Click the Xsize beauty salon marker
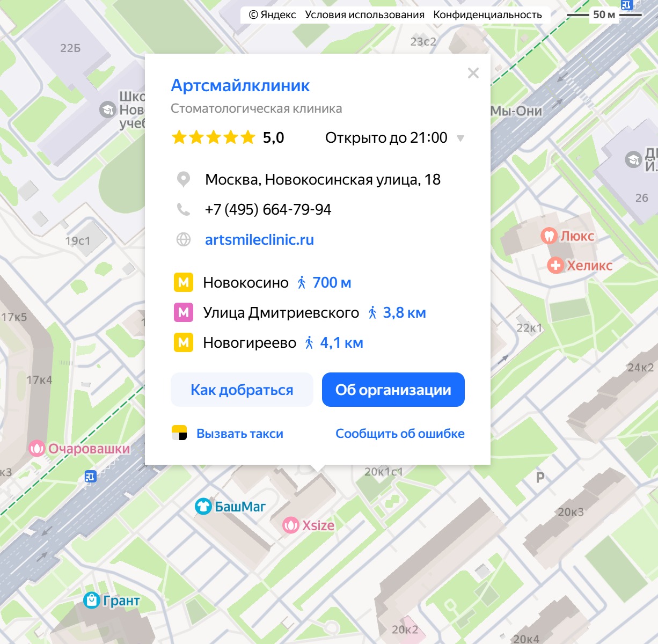The image size is (658, 644). (290, 525)
